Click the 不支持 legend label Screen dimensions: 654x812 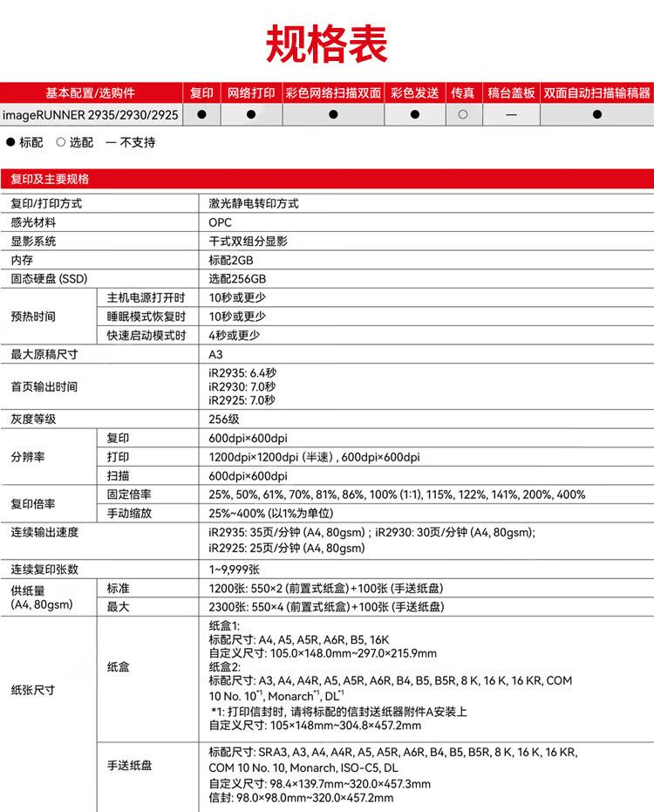coord(137,142)
